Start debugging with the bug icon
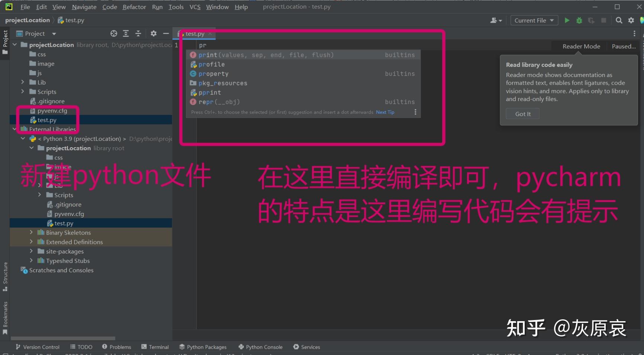Image resolution: width=644 pixels, height=355 pixels. tap(579, 20)
